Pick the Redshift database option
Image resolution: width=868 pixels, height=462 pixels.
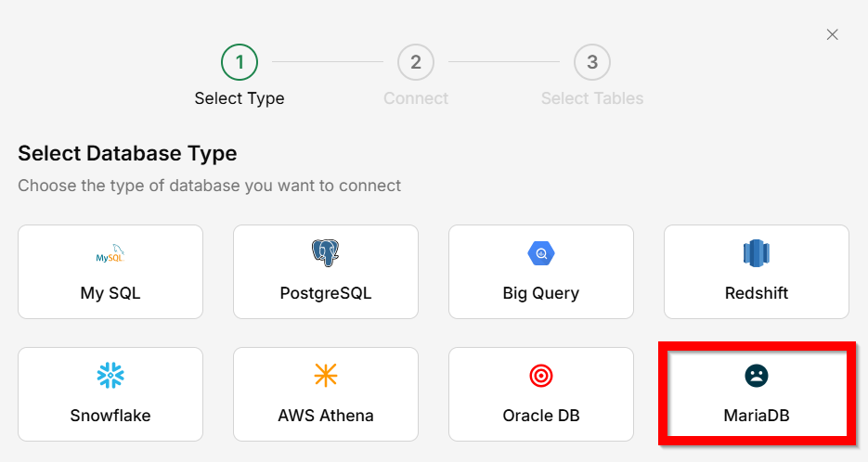756,272
